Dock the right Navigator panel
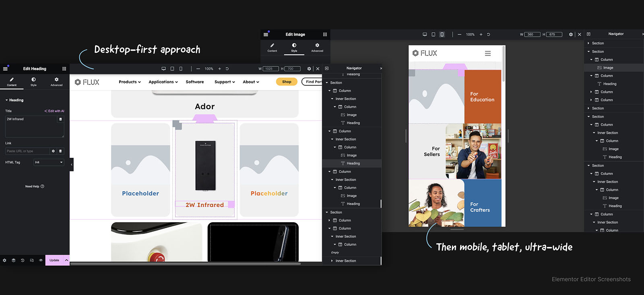Viewport: 644px width, 295px height. pos(588,34)
